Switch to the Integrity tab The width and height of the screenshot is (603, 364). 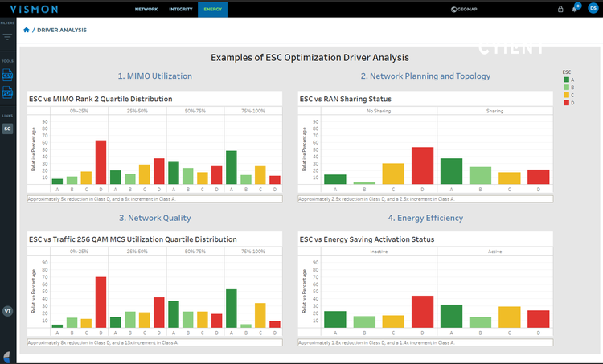pyautogui.click(x=181, y=9)
